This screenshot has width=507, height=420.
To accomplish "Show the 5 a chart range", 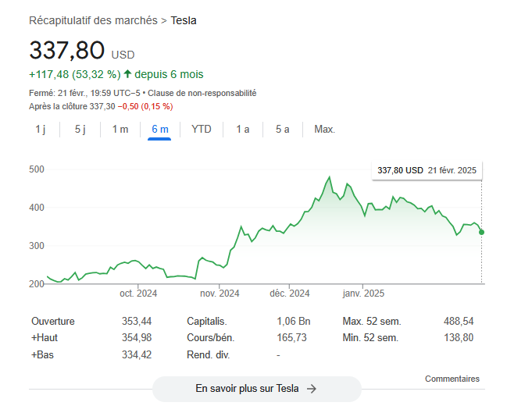I will [x=283, y=130].
